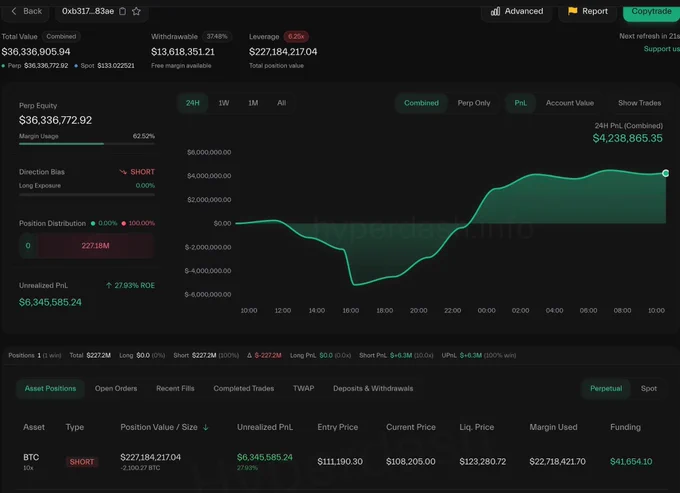
Task: Click the 6.25x leverage badge
Action: (x=296, y=36)
